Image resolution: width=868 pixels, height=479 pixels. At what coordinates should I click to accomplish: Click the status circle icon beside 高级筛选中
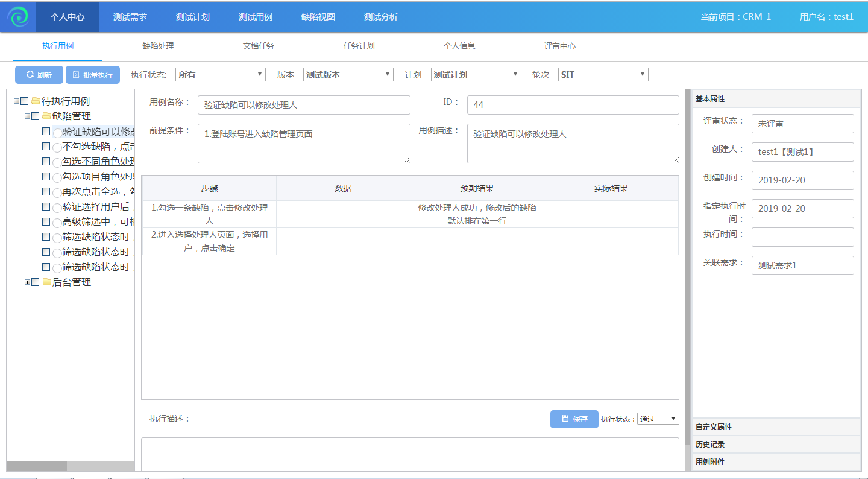coord(57,223)
